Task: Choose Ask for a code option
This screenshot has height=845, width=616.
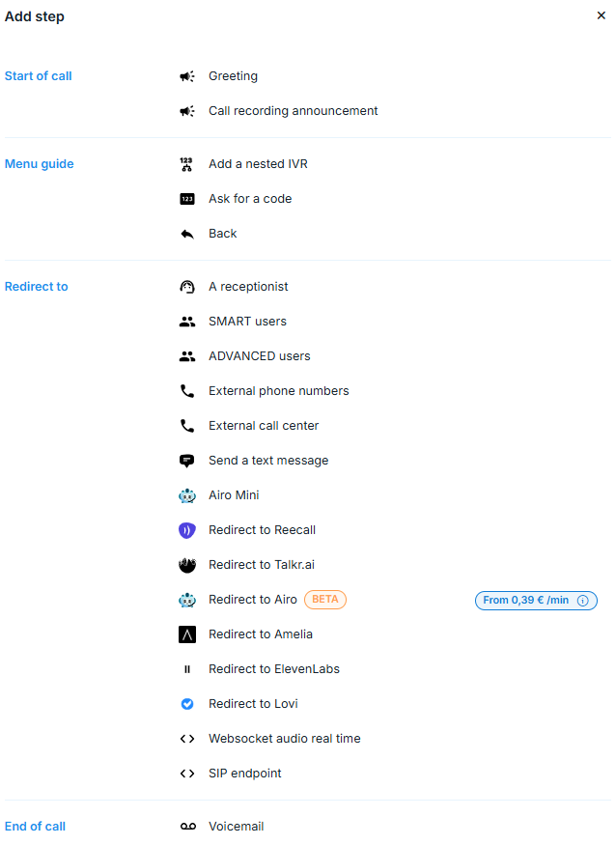Action: coord(249,199)
